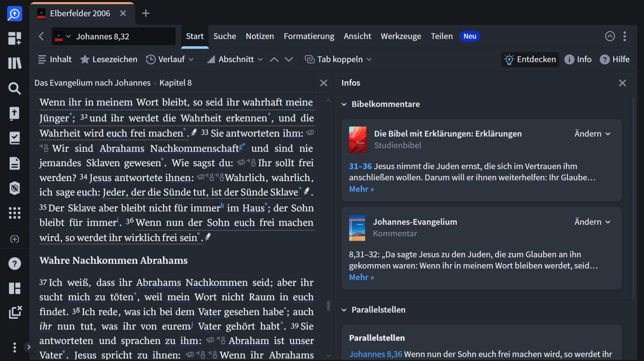
Task: Go to previous section with up arrow
Action: coord(274,60)
